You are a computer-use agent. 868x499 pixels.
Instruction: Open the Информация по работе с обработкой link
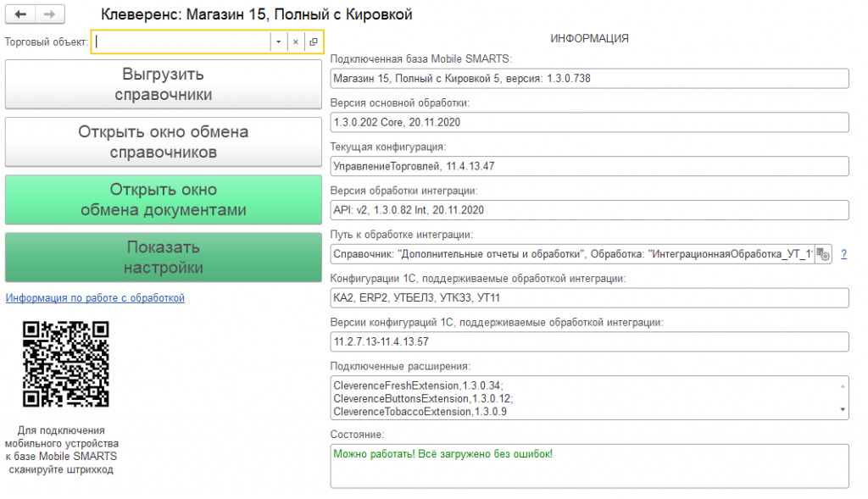95,297
